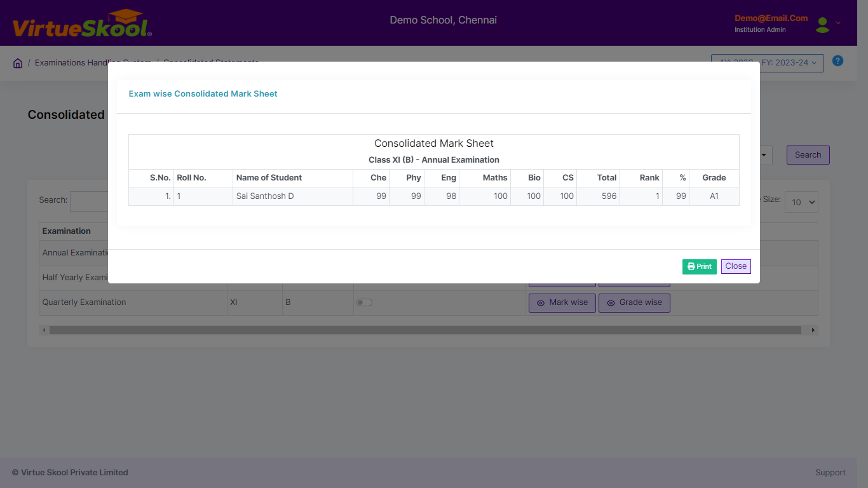Open Examinations Handling System breadcrumb

[x=93, y=63]
